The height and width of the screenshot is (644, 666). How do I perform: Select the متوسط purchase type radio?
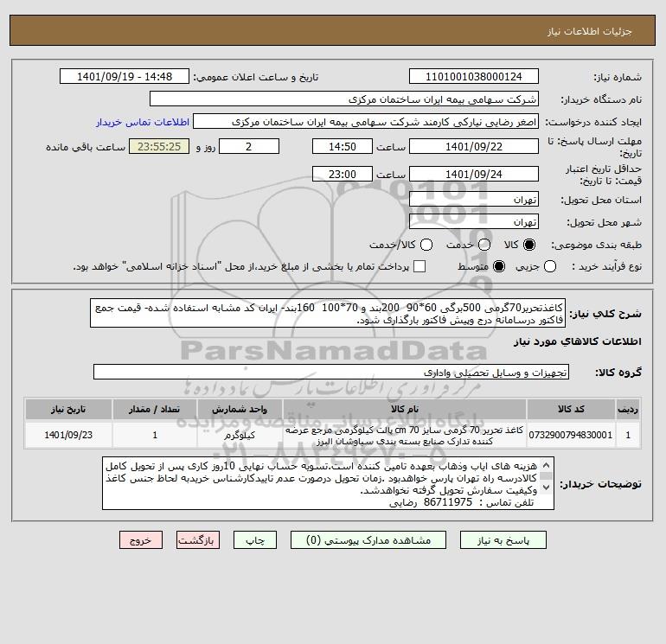point(499,266)
